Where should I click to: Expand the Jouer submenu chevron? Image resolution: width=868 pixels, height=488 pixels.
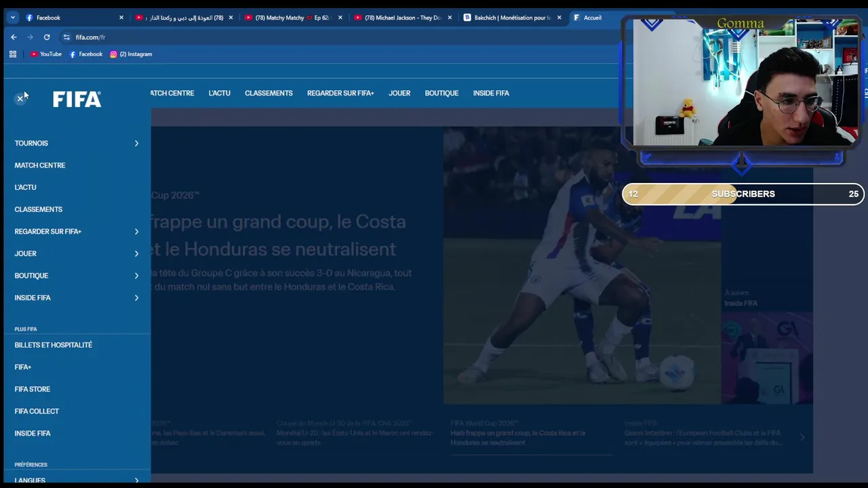tap(136, 253)
